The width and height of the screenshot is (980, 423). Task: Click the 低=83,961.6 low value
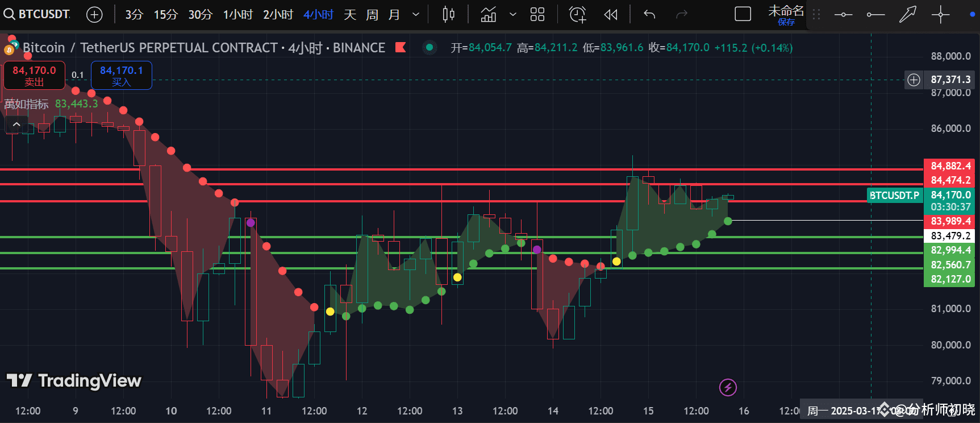[x=613, y=48]
